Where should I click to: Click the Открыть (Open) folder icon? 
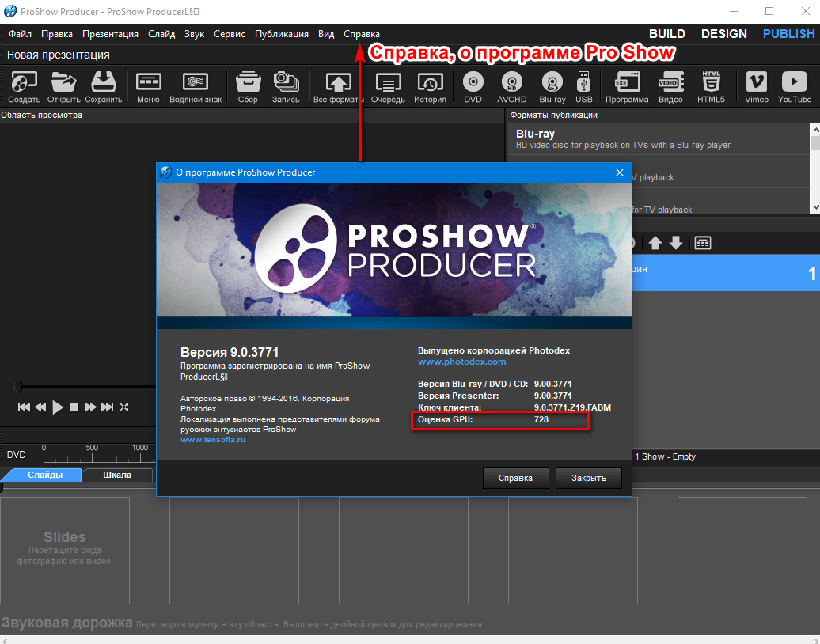point(64,87)
